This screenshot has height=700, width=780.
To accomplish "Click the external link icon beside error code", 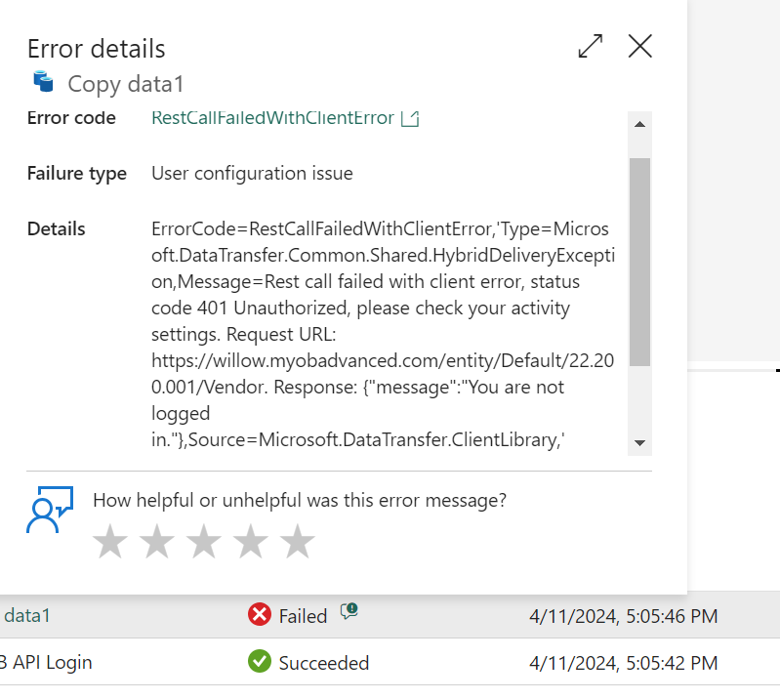I will pyautogui.click(x=410, y=118).
